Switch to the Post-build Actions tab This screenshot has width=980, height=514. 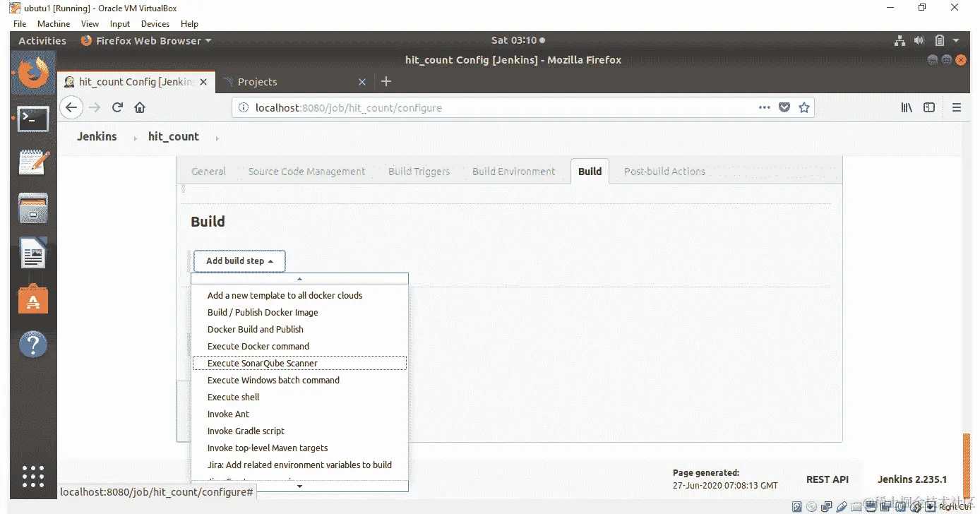coord(664,171)
